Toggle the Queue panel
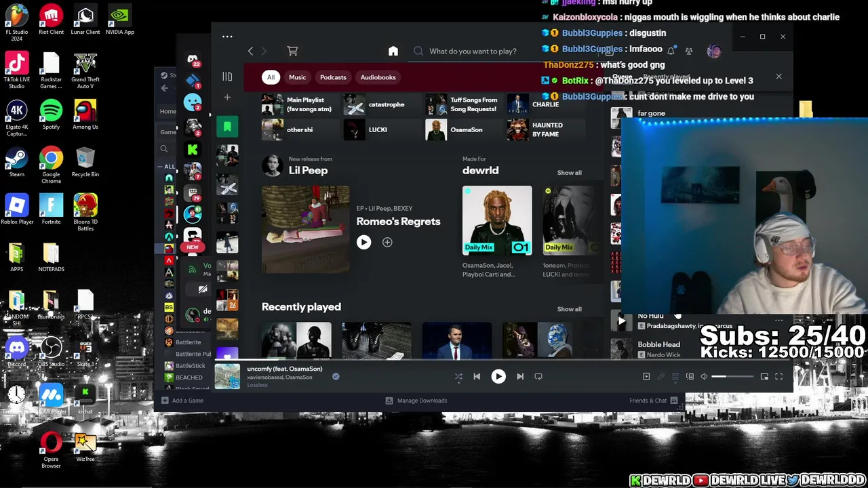 [675, 376]
